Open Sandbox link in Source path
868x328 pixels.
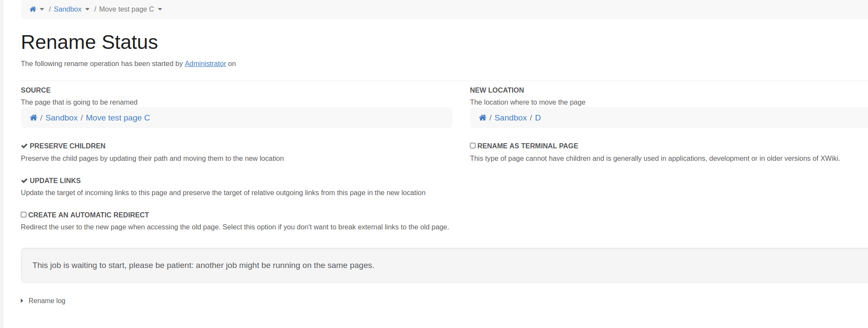(61, 118)
